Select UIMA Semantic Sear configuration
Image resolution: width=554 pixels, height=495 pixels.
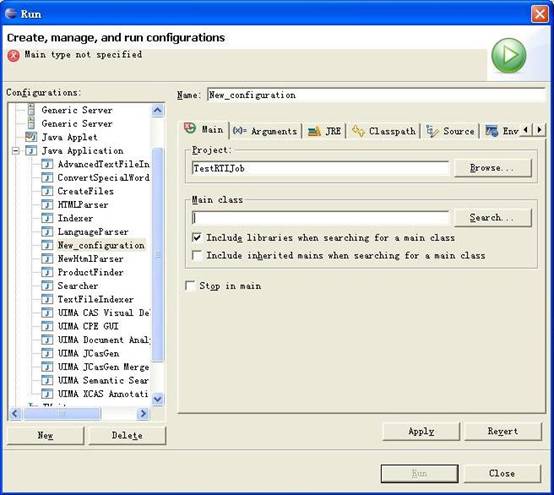coord(103,380)
